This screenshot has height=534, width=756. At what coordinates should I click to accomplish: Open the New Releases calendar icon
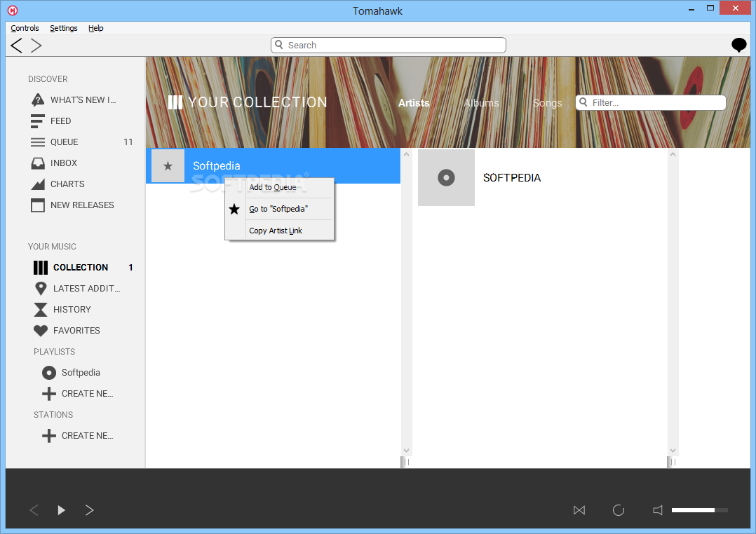point(38,205)
